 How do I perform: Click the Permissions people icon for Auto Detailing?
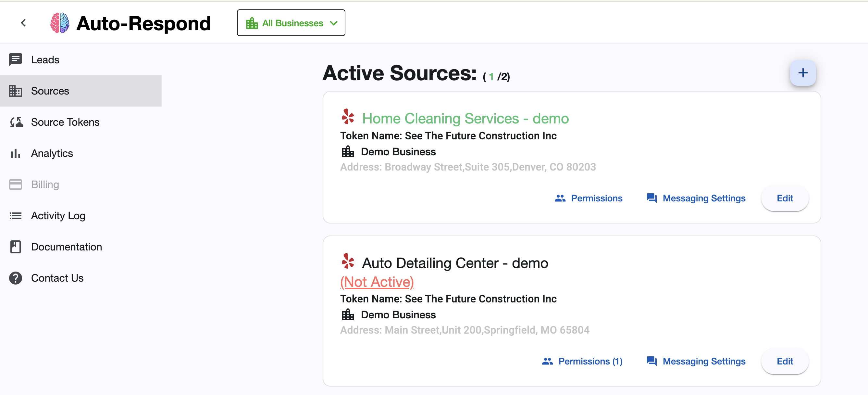pyautogui.click(x=548, y=361)
